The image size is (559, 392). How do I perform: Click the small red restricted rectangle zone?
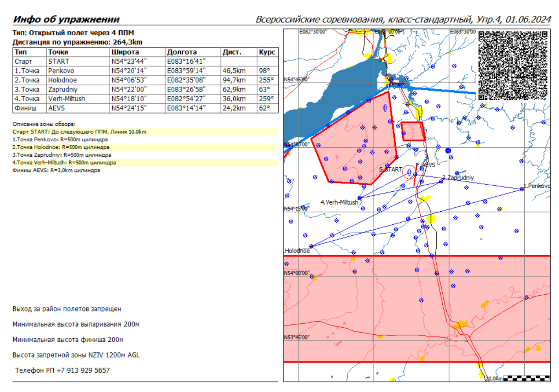(x=413, y=131)
